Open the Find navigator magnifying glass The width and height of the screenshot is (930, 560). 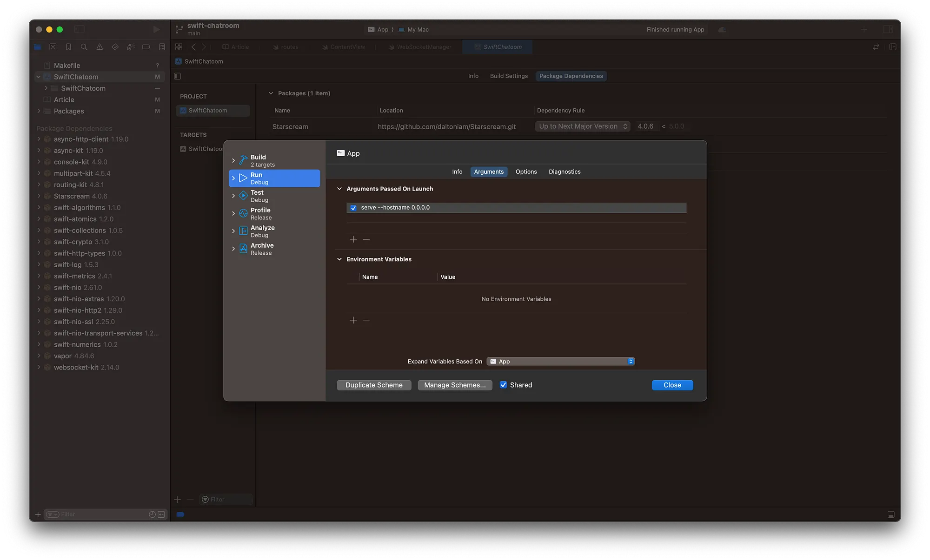coord(84,47)
